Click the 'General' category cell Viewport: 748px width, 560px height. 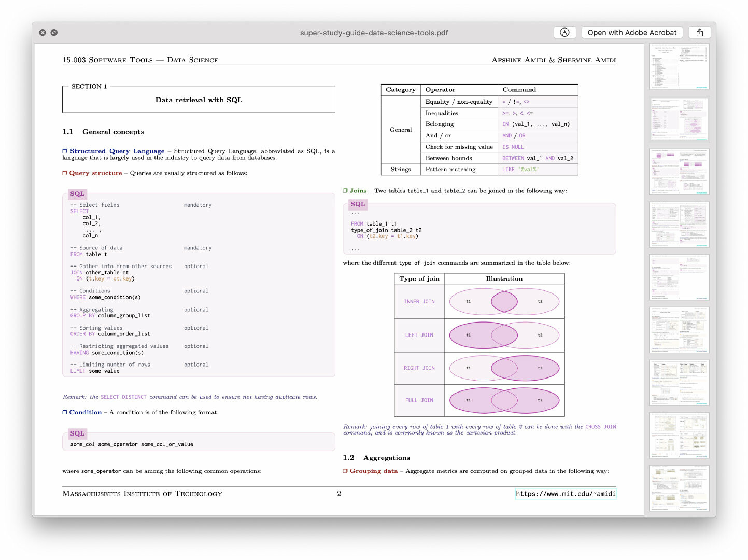401,130
